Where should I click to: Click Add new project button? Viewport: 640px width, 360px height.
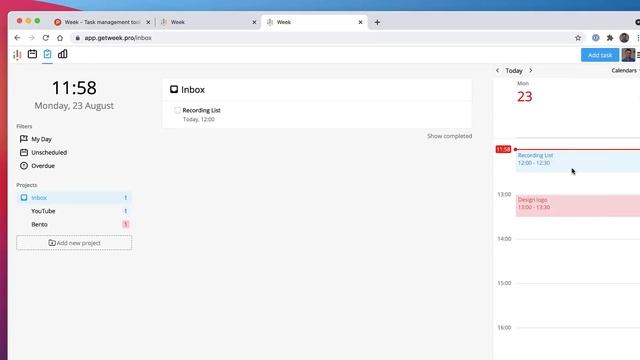(74, 243)
